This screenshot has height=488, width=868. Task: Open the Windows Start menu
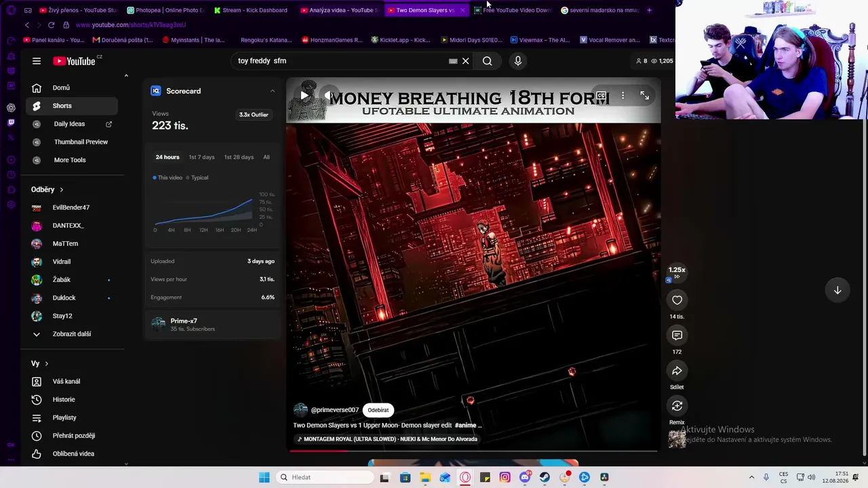click(264, 477)
